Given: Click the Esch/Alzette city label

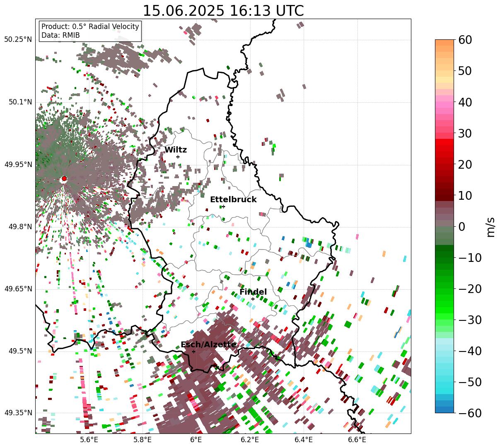Looking at the screenshot, I should coord(208,345).
